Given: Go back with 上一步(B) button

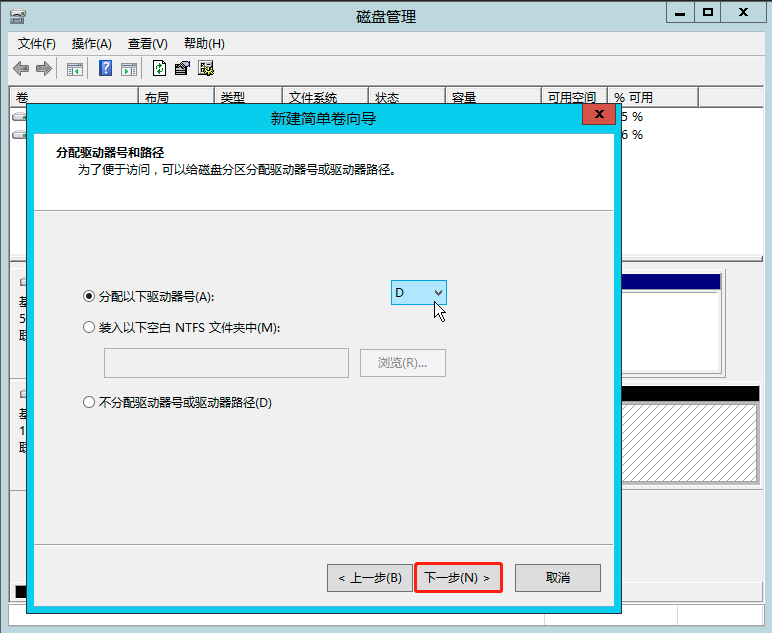Looking at the screenshot, I should 370,578.
